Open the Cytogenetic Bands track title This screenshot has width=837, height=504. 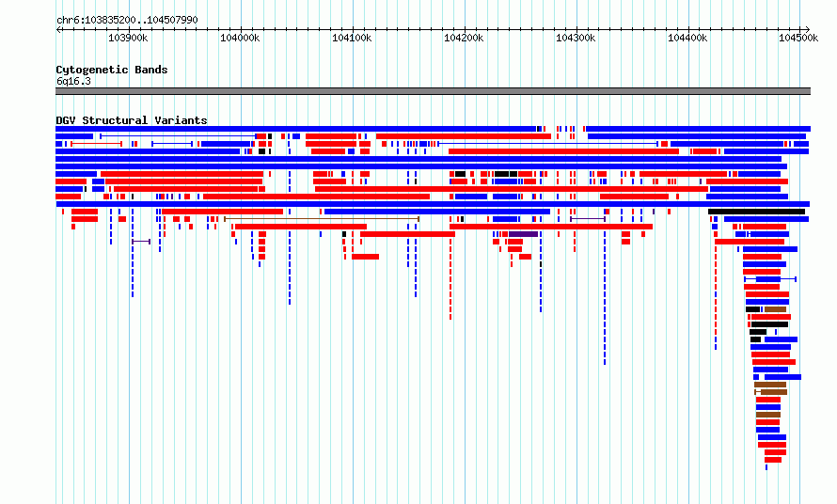112,70
